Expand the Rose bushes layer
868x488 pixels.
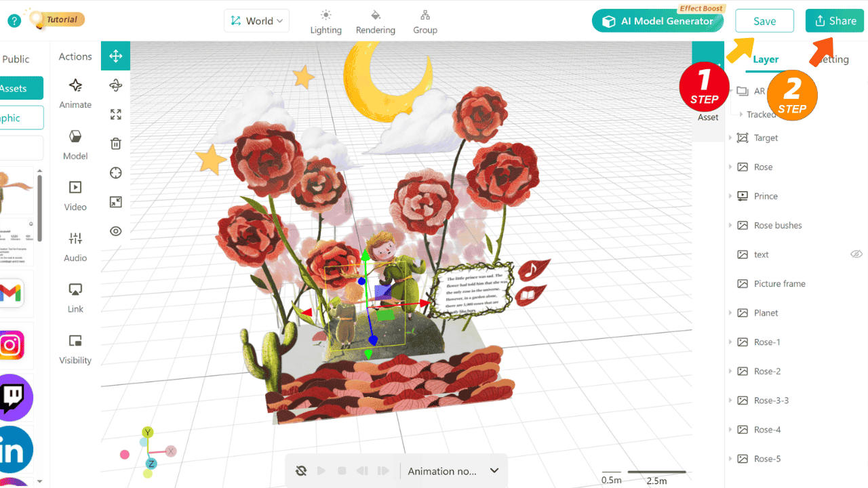coord(730,225)
